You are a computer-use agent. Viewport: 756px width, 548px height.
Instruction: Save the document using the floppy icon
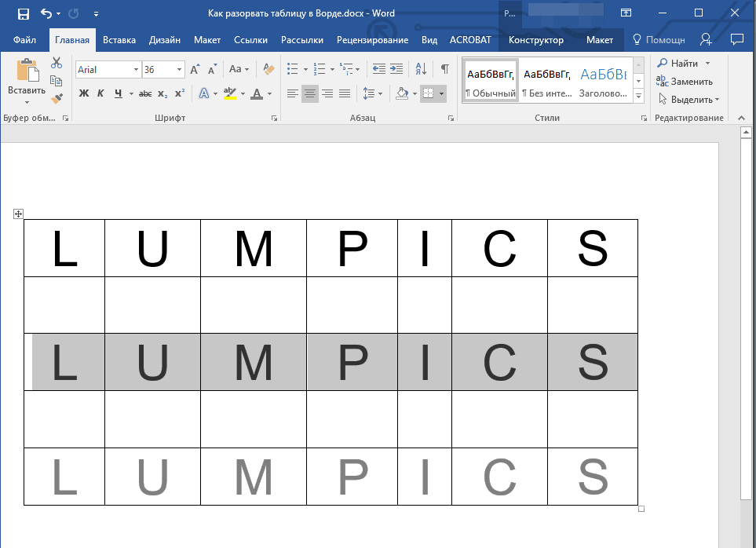23,13
